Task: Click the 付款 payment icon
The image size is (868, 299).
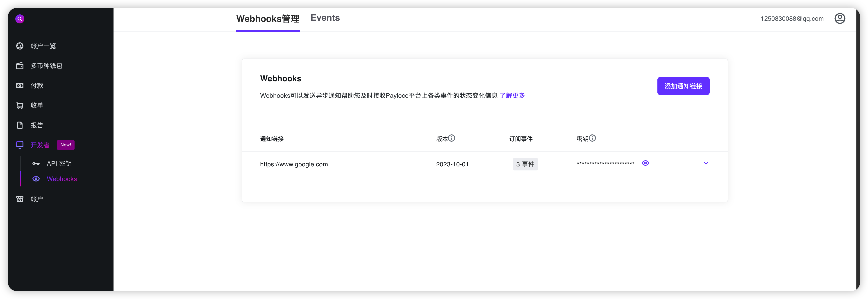Action: point(20,86)
